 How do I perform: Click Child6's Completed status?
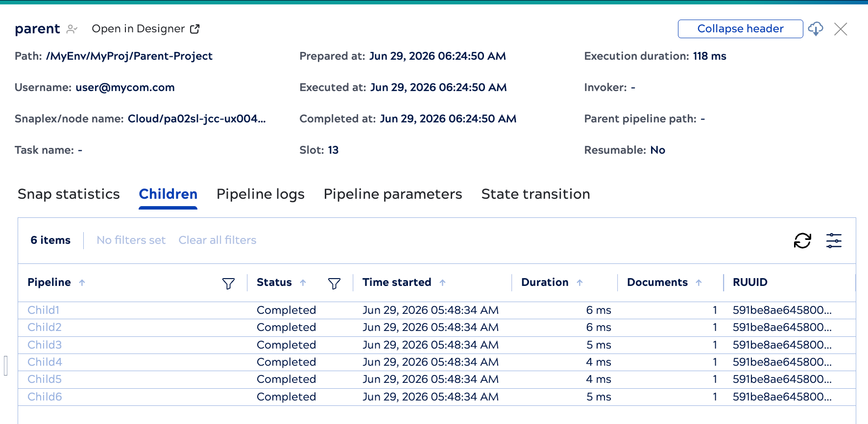[286, 397]
